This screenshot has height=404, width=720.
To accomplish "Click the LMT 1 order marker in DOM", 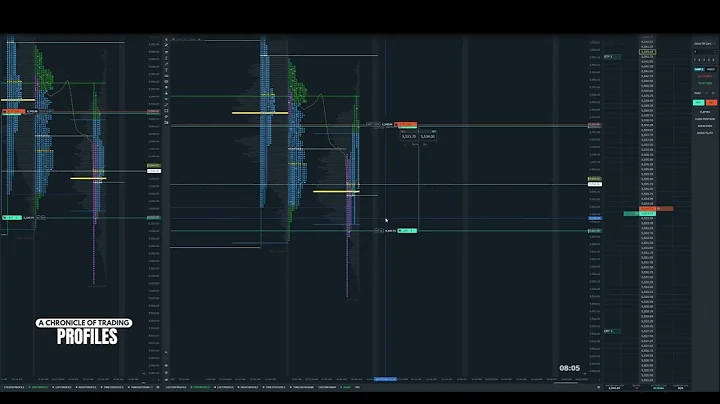I will [612, 331].
